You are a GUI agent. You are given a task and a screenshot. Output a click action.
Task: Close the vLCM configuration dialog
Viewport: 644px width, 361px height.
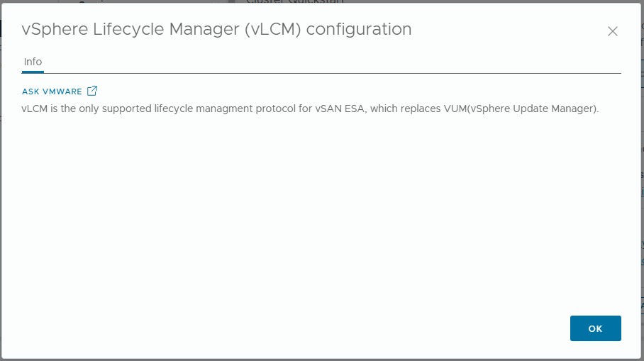[x=613, y=31]
